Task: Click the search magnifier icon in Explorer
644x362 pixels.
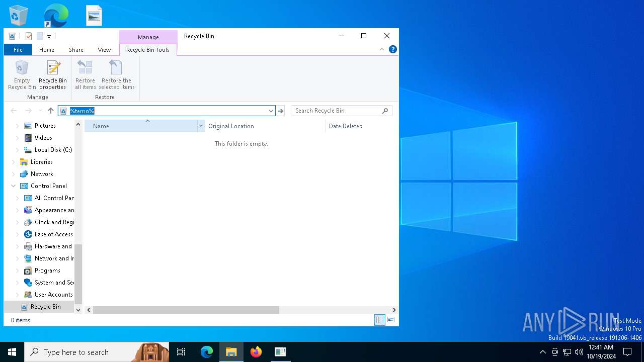Action: point(385,111)
